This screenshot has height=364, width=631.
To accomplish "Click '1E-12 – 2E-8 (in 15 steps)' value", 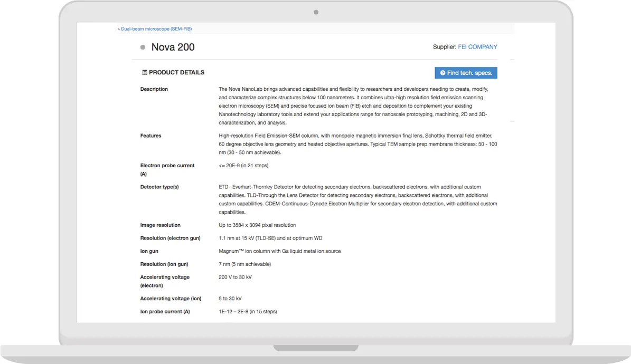I will coord(248,312).
